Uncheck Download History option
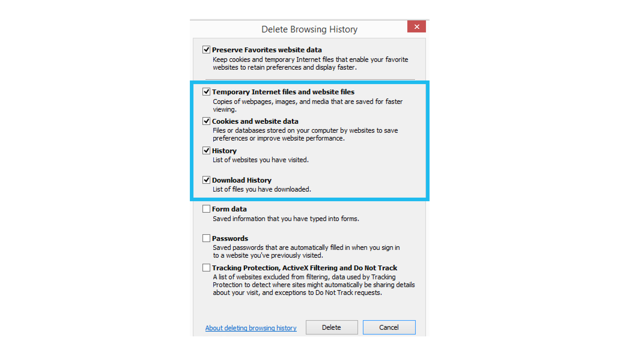The width and height of the screenshot is (620, 364). [206, 180]
